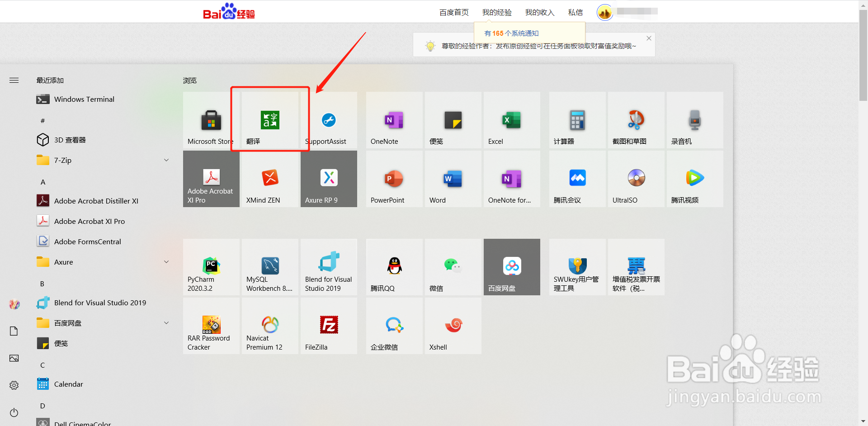This screenshot has width=868, height=426.
Task: Open the SWUkey用户管理工具 tile
Action: click(577, 267)
